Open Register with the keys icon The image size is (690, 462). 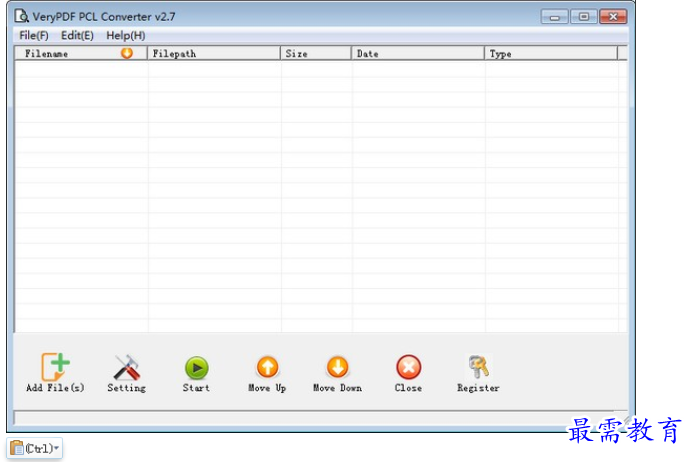coord(478,368)
